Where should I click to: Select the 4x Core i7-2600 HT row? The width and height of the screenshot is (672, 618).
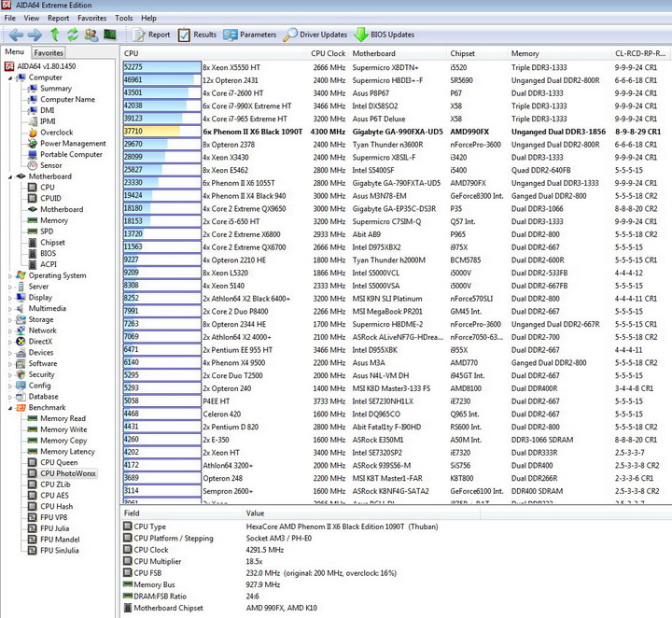pyautogui.click(x=396, y=93)
